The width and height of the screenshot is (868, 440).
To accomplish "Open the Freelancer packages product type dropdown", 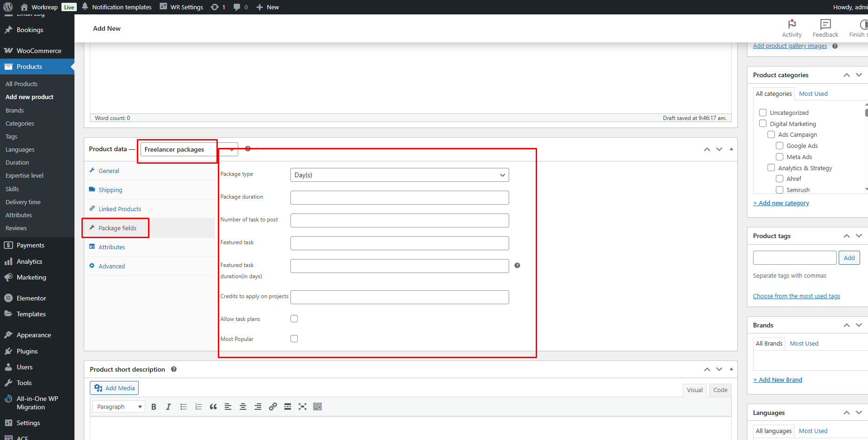I will (x=189, y=149).
